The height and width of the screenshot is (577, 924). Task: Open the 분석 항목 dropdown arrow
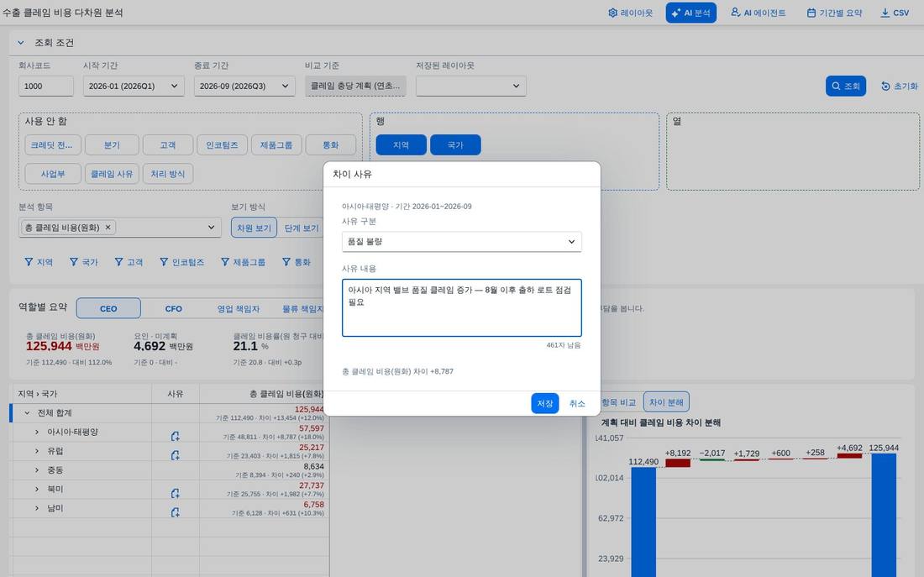coord(211,228)
